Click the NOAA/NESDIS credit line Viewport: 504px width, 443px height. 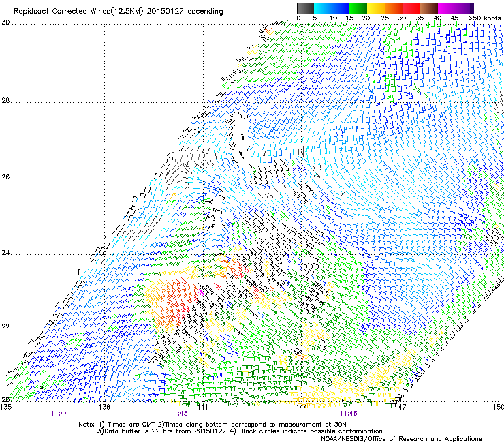401,439
